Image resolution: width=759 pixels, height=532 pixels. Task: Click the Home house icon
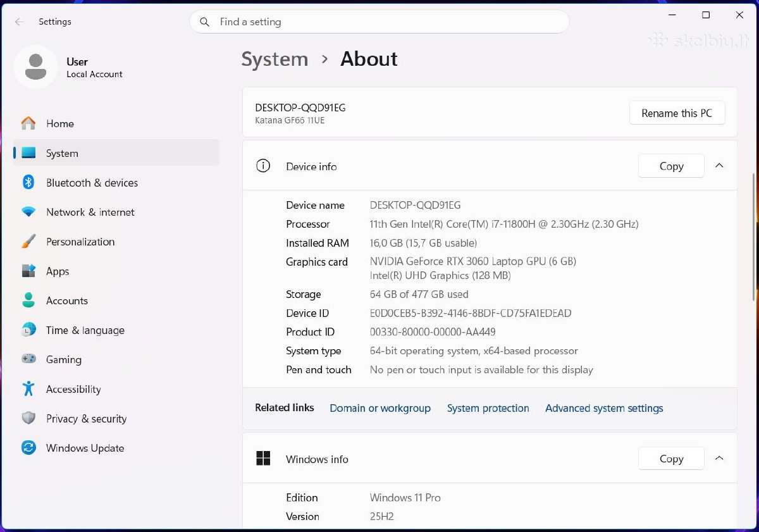click(28, 123)
